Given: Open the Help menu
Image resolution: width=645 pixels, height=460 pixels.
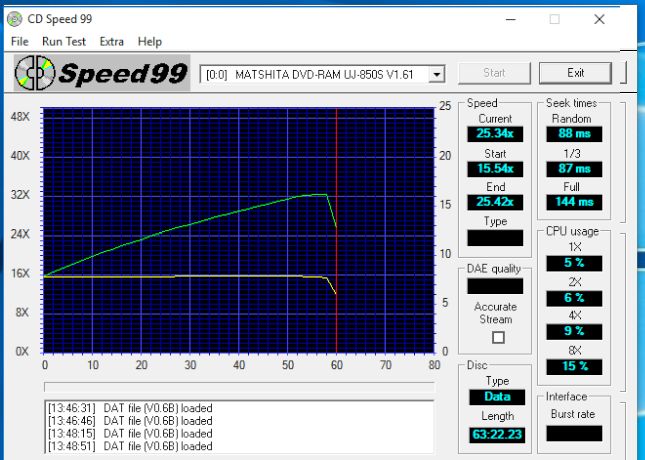Looking at the screenshot, I should tap(150, 42).
